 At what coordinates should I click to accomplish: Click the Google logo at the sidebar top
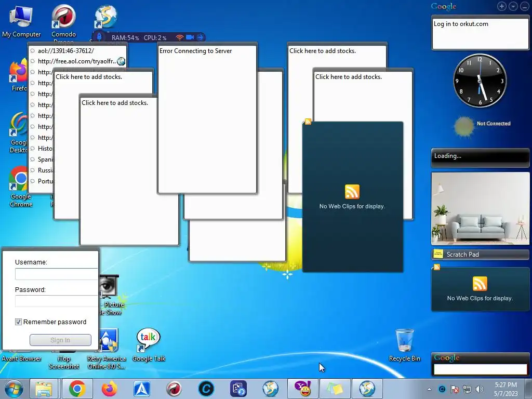point(444,6)
